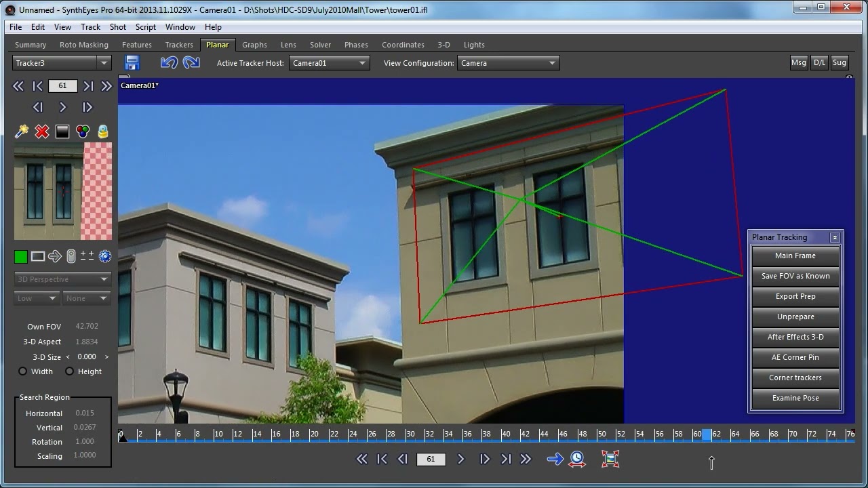This screenshot has width=868, height=488.
Task: Click the blue arrow playback direction icon
Action: tap(555, 459)
